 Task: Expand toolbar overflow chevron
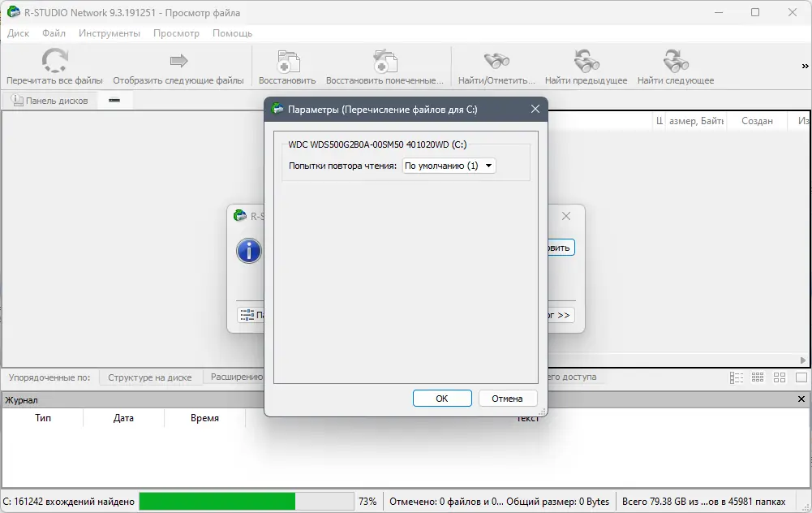[805, 67]
